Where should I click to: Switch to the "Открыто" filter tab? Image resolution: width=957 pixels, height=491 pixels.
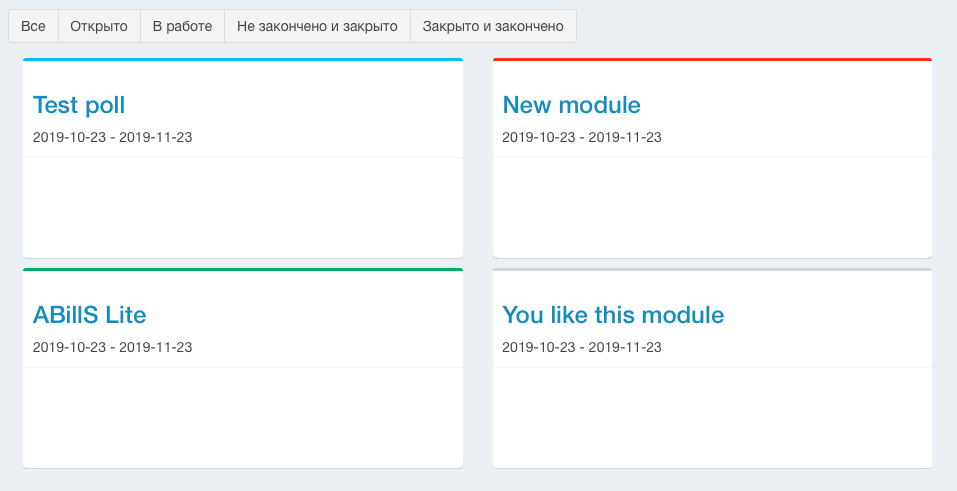(x=99, y=26)
